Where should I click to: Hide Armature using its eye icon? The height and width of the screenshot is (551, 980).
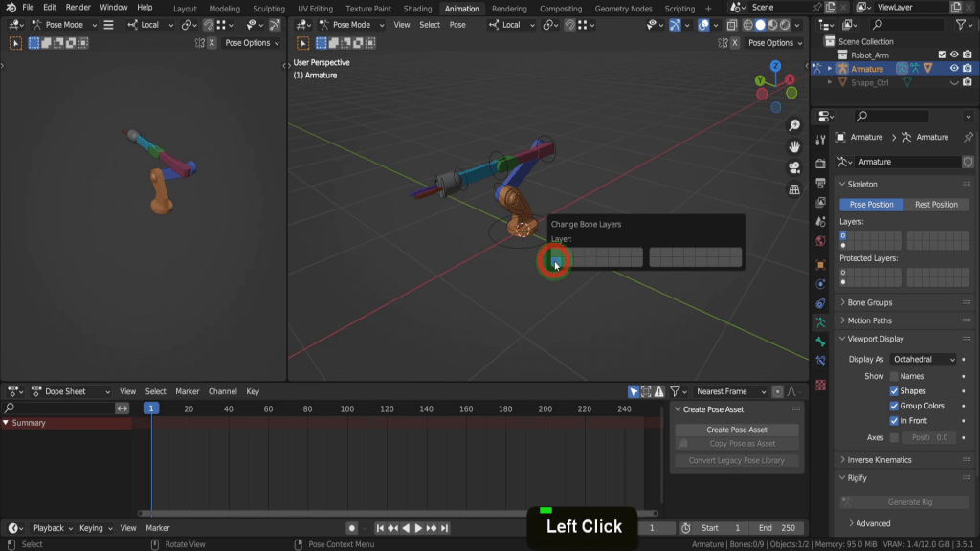pyautogui.click(x=953, y=69)
